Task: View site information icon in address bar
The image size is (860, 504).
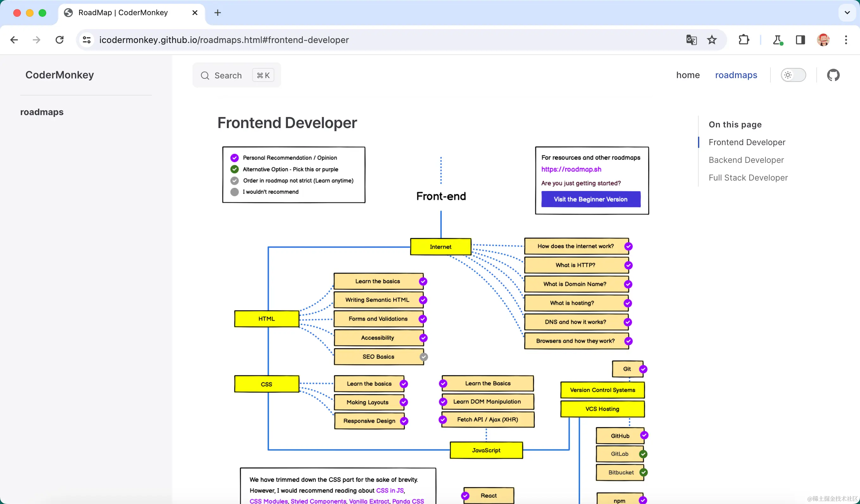Action: point(87,40)
